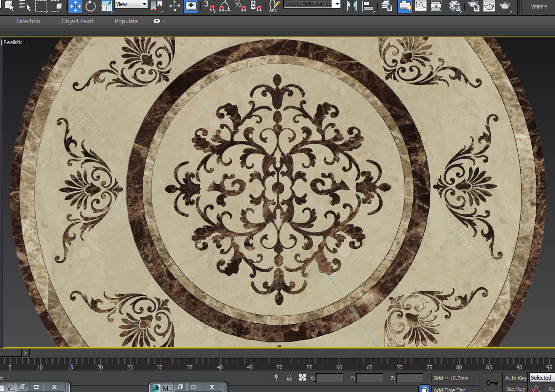555x392 pixels.
Task: Click the Isolate Selection lightbulb icon
Action: (x=276, y=378)
